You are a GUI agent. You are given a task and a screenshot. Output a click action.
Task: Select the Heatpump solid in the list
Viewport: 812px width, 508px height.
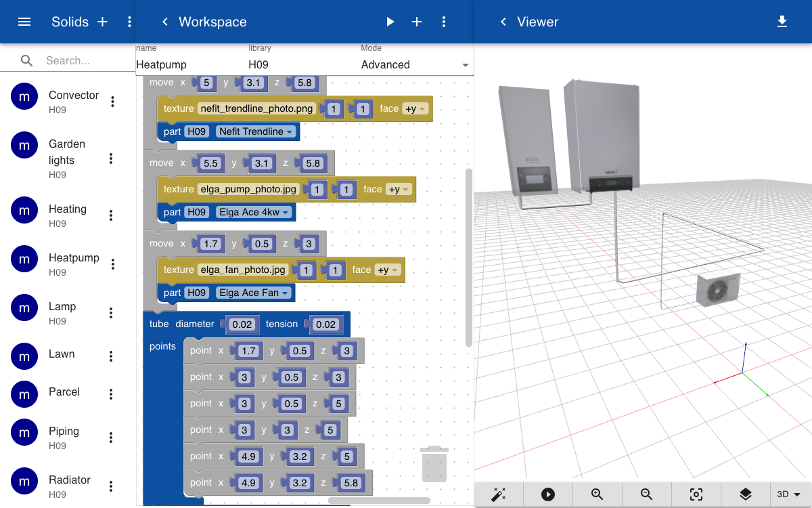(x=68, y=264)
